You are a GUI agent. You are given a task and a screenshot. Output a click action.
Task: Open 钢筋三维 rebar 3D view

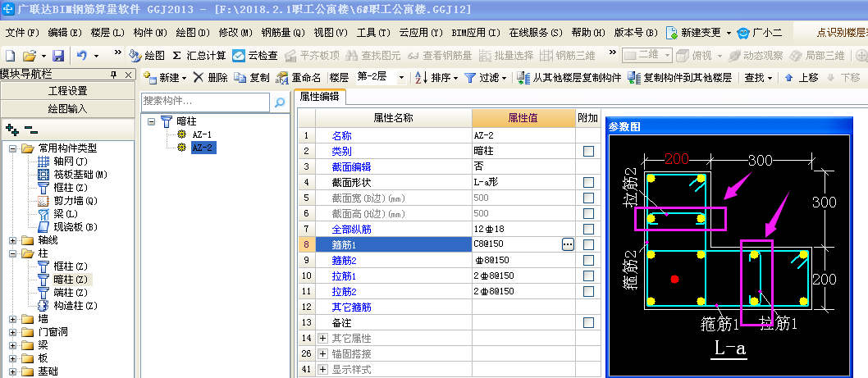click(568, 55)
